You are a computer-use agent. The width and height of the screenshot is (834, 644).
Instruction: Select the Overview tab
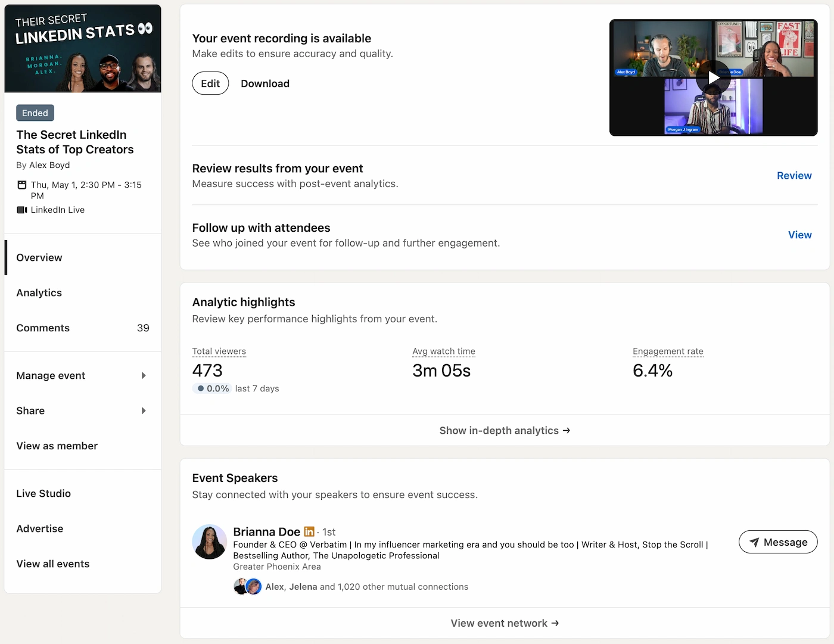coord(39,257)
